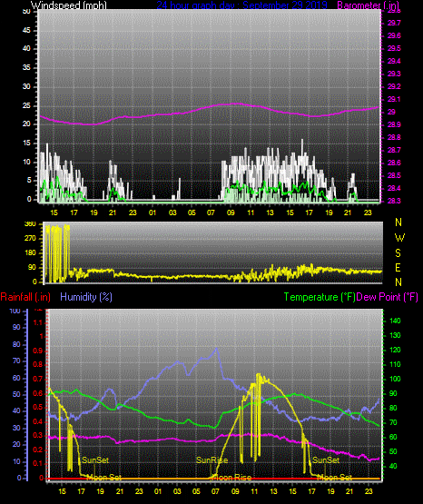Click the temperature axis value 130
The width and height of the screenshot is (423, 504).
(395, 335)
